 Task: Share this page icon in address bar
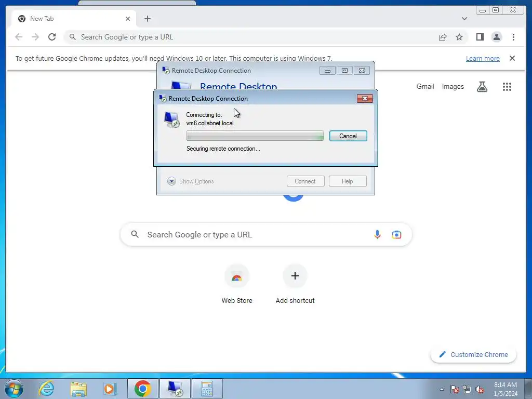click(443, 37)
